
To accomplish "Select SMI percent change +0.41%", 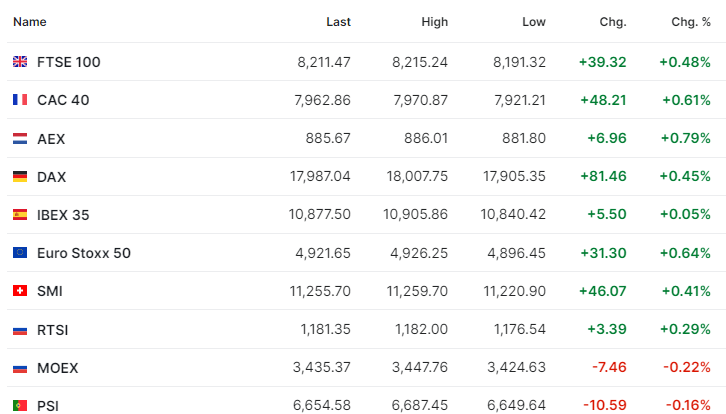I will pyautogui.click(x=686, y=291).
